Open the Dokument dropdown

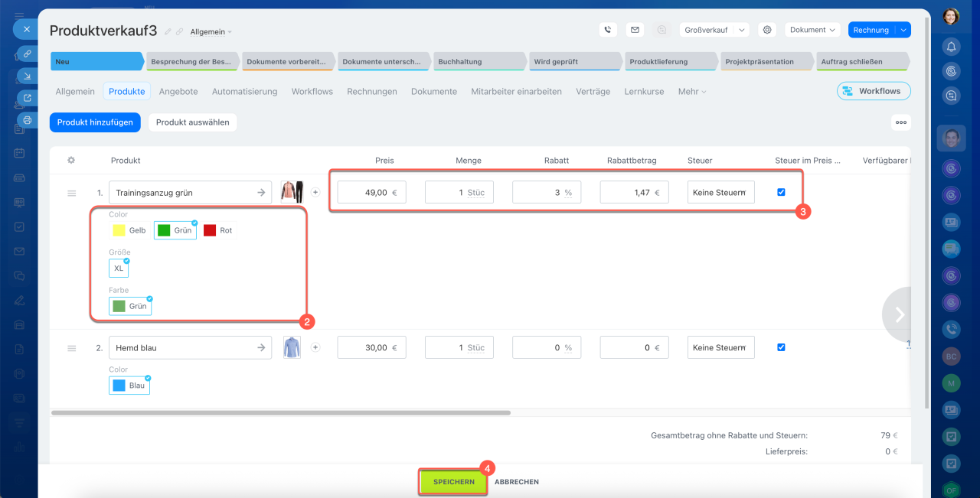tap(812, 30)
